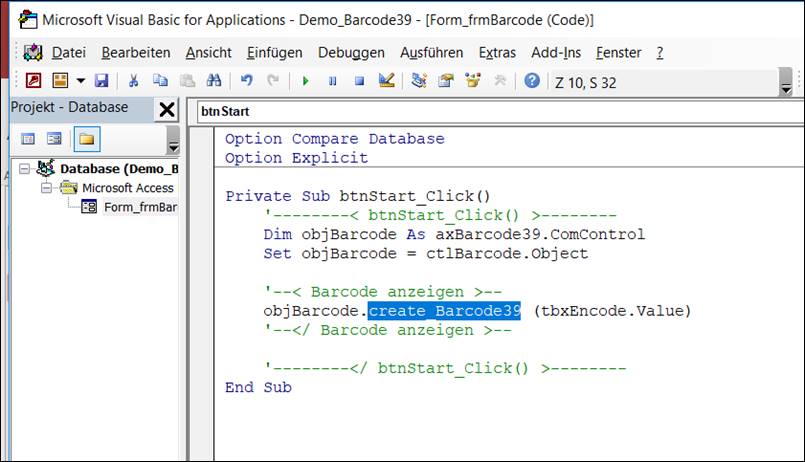Click the View Microsoft Access toolbar icon
The width and height of the screenshot is (805, 462).
pos(33,81)
